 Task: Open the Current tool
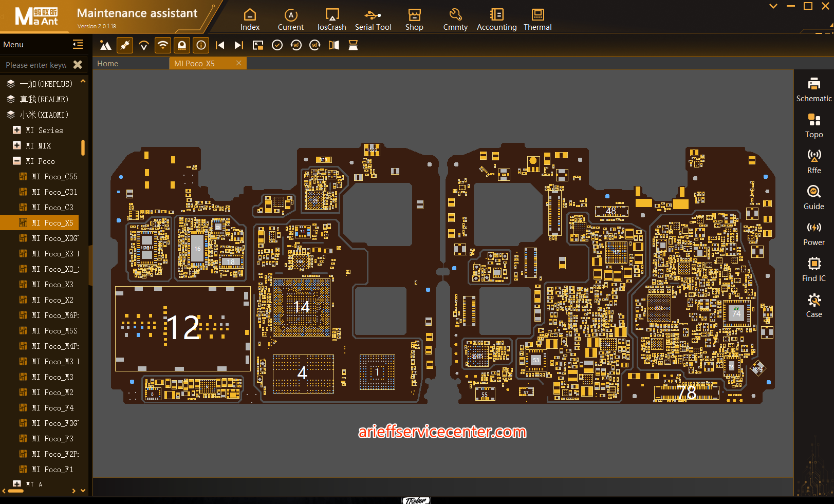[x=291, y=20]
